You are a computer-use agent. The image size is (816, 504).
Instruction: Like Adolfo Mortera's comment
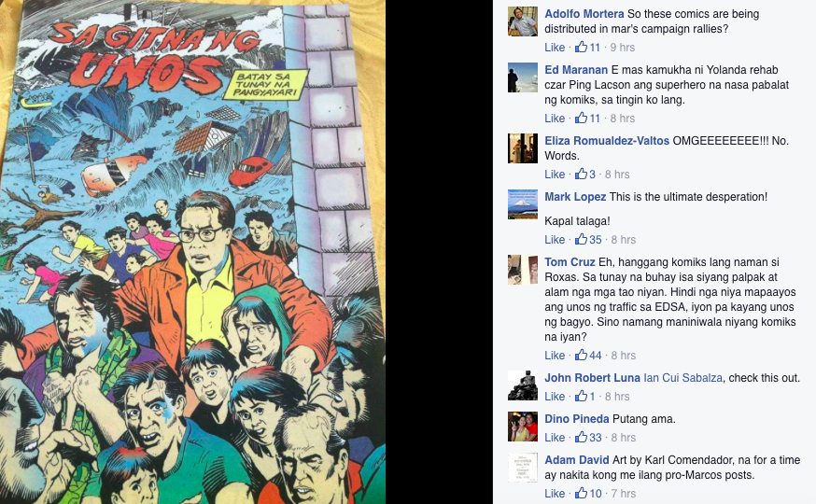point(555,48)
